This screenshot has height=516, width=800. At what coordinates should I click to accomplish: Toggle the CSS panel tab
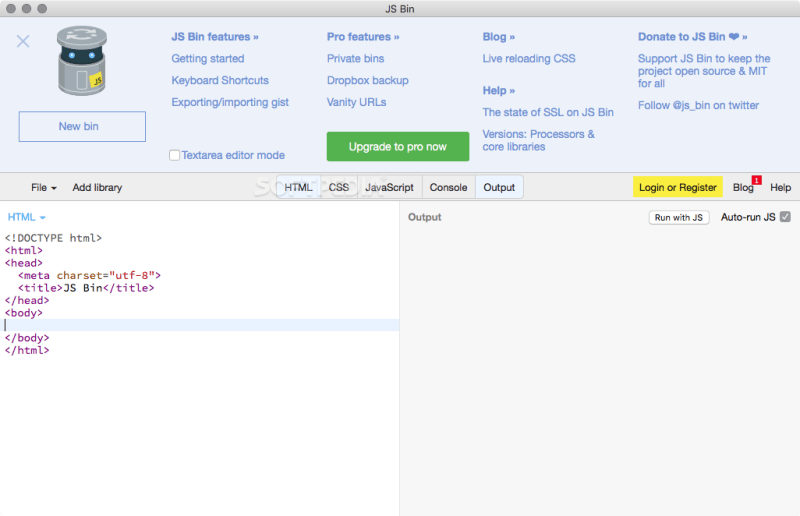[x=339, y=187]
